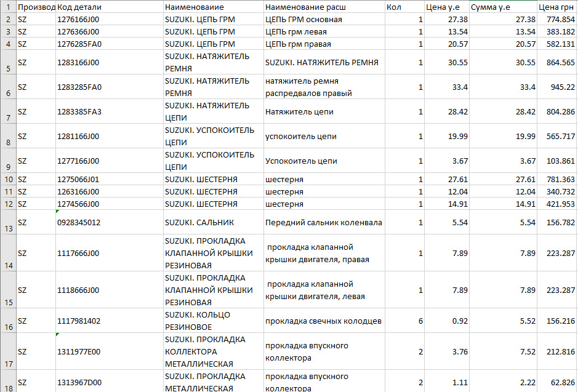Select cell with part code 1263166J00
Screen dimensions: 578x392
pyautogui.click(x=110, y=191)
